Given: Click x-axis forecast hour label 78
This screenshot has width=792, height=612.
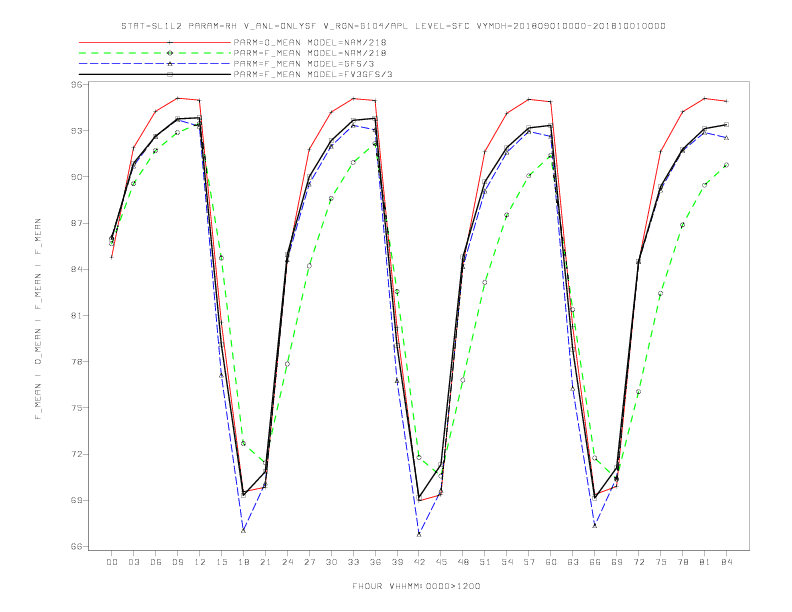Looking at the screenshot, I should pyautogui.click(x=683, y=562).
